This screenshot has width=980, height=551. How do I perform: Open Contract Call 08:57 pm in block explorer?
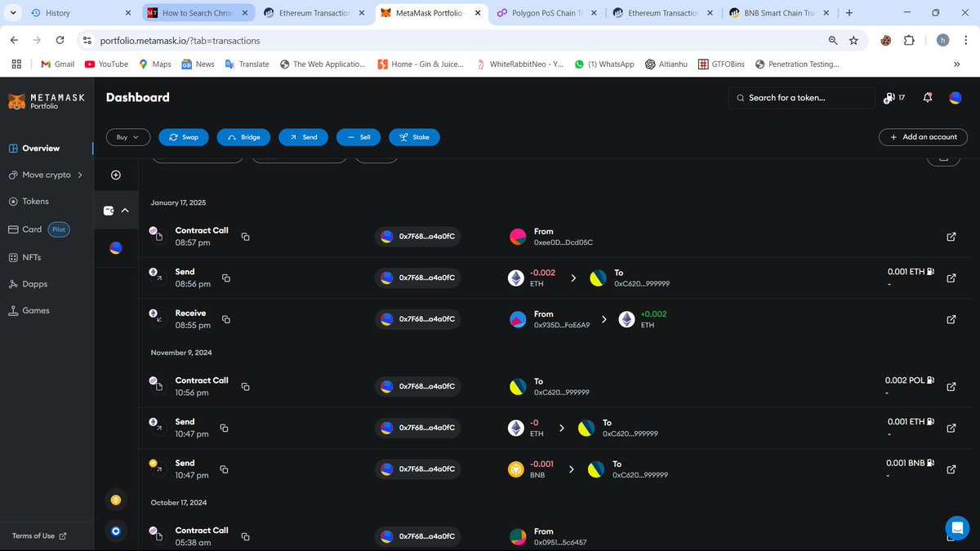click(x=951, y=237)
